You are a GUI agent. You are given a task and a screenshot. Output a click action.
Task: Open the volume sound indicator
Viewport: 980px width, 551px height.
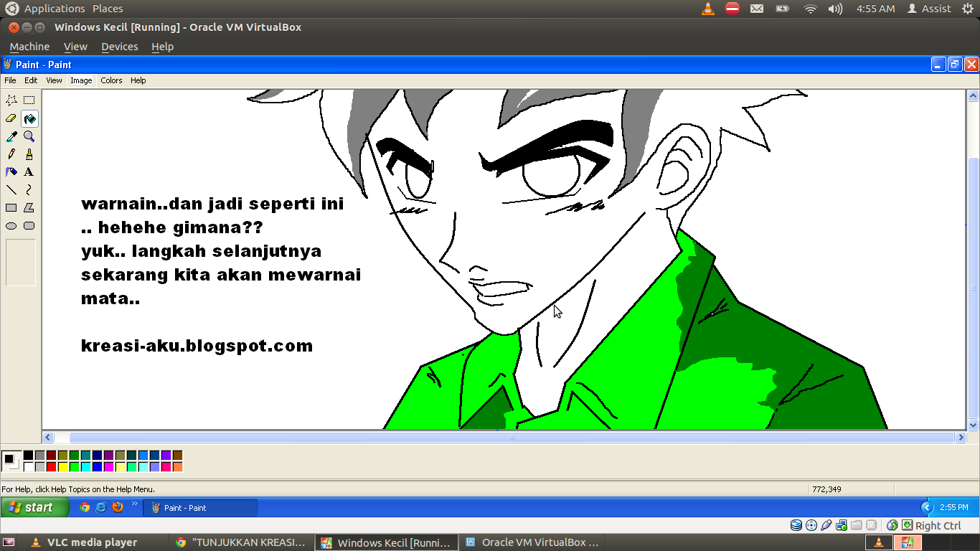835,9
